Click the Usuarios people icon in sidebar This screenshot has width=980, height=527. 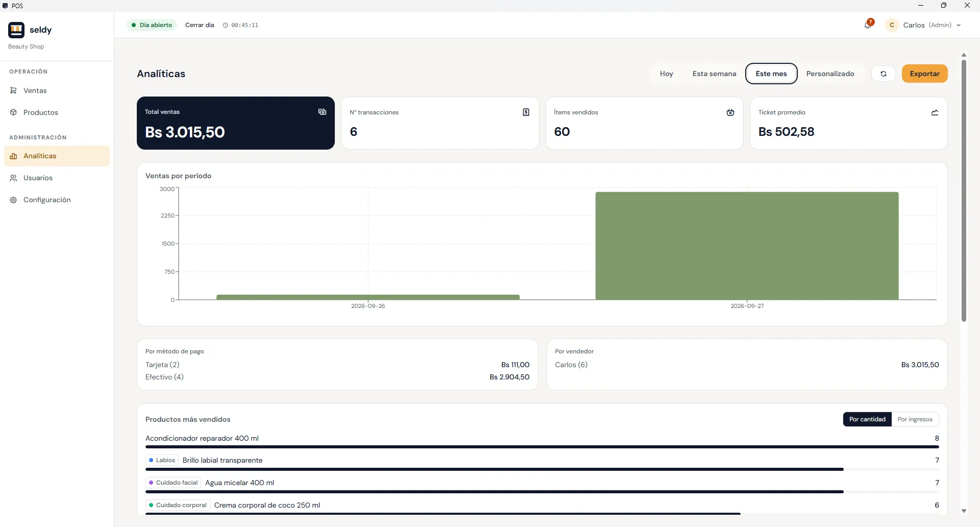coord(13,178)
